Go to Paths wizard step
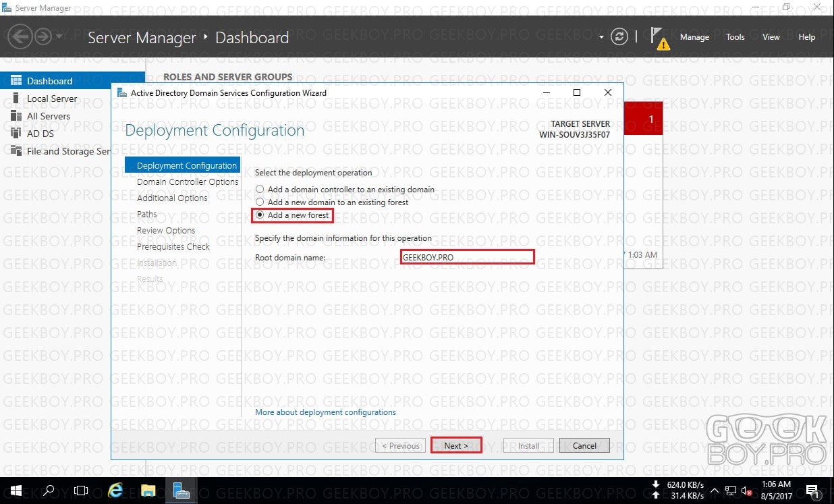 (x=147, y=214)
